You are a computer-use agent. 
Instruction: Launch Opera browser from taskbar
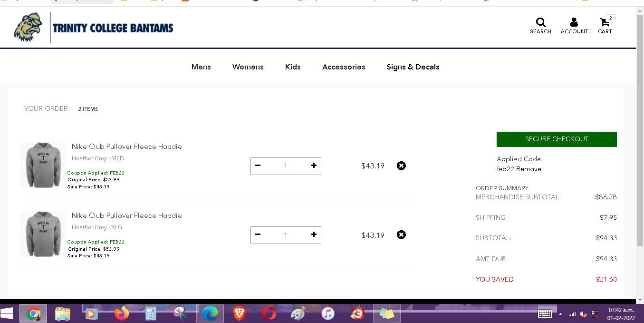coord(269,313)
